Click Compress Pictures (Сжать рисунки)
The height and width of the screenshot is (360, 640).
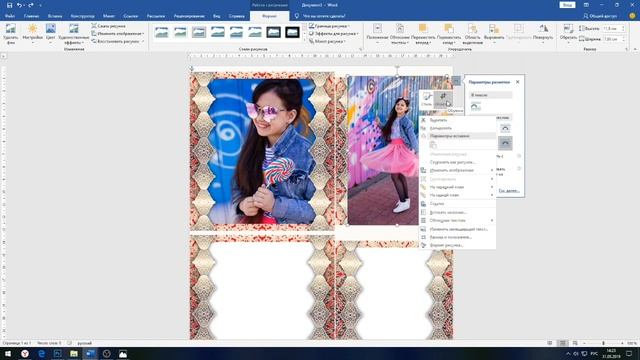coord(109,26)
